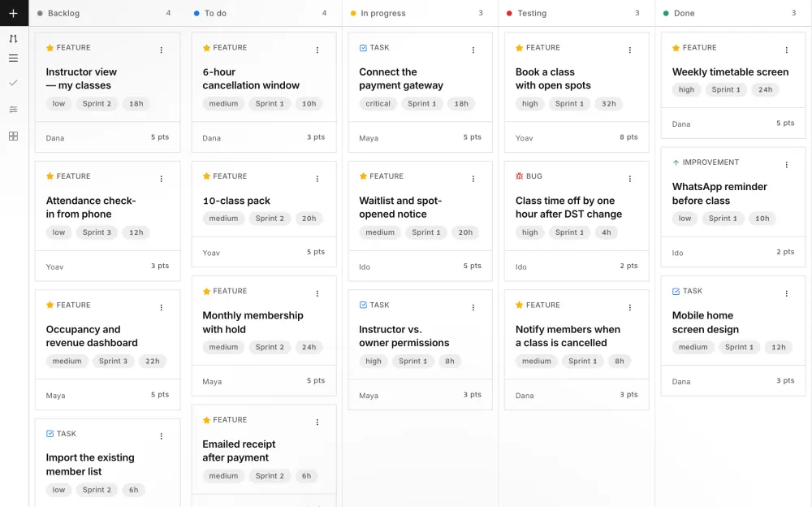Open Connect the payment gateway card title
Viewport: 812px width, 507px height.
[401, 79]
